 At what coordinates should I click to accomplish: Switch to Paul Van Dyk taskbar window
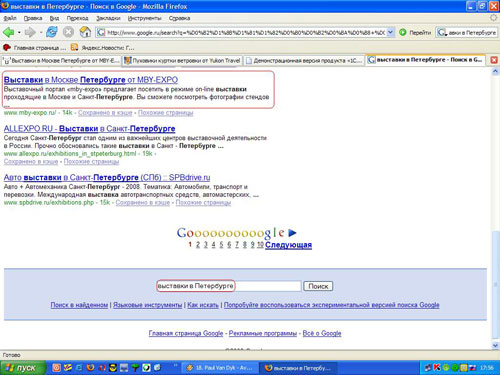pyautogui.click(x=220, y=368)
